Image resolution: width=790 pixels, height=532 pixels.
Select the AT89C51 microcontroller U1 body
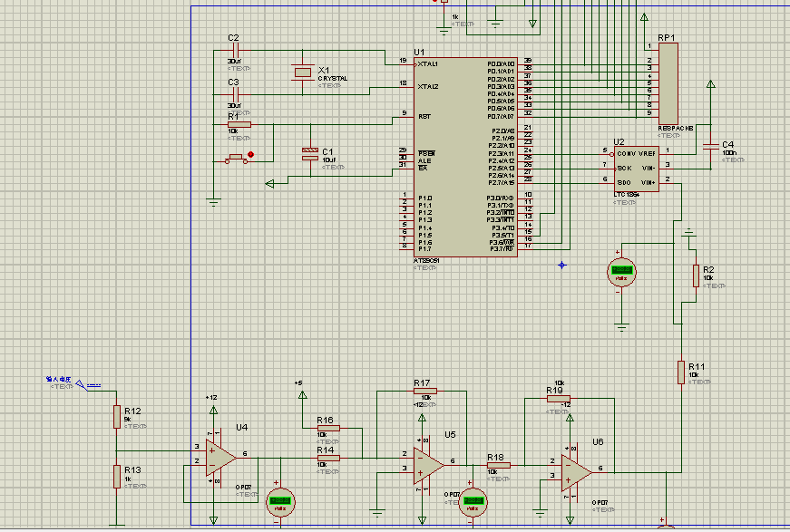tap(465, 157)
